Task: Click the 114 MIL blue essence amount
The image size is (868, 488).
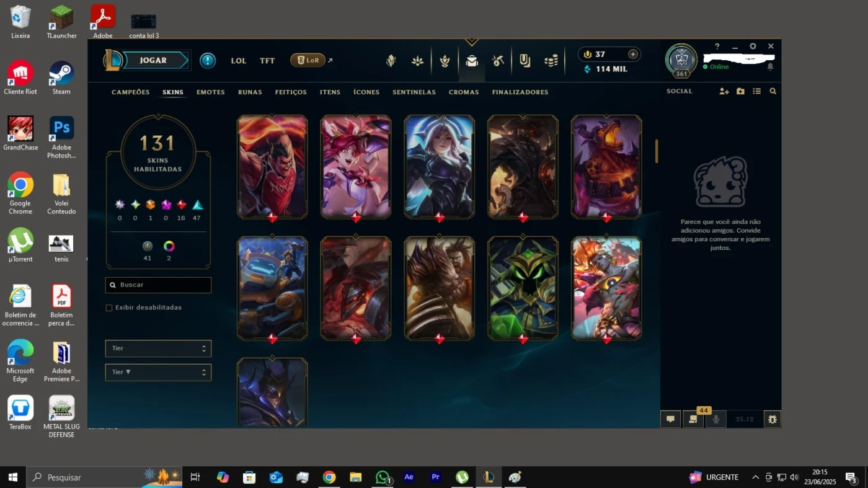Action: tap(611, 69)
